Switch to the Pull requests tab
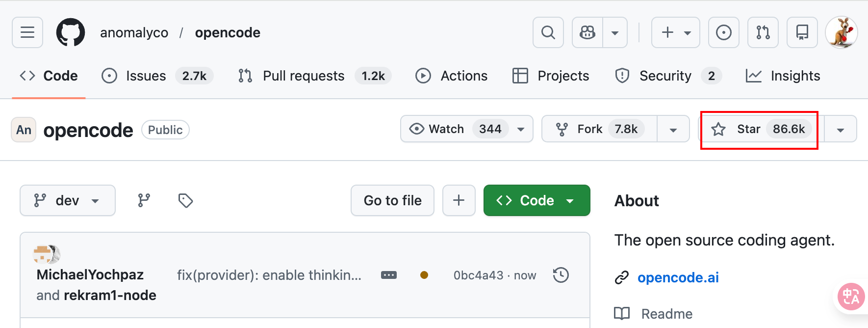 point(304,76)
